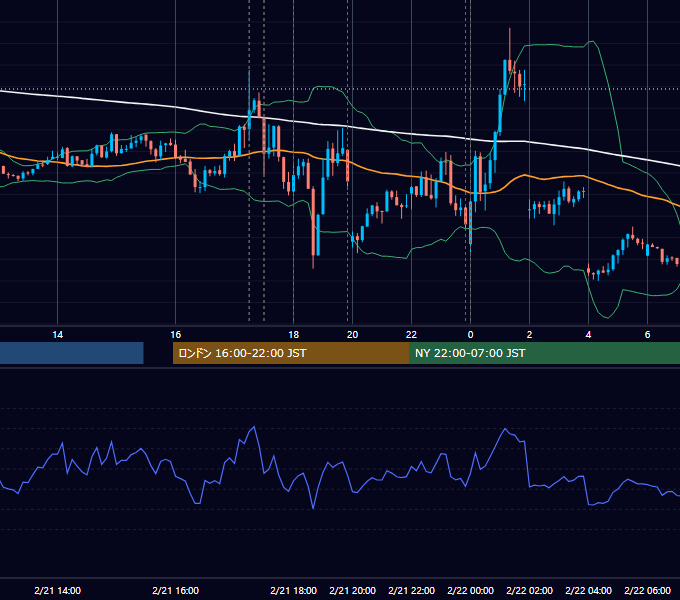Screen dimensions: 680x600
Task: Click the 2/22 04:00 date label
Action: point(588,590)
